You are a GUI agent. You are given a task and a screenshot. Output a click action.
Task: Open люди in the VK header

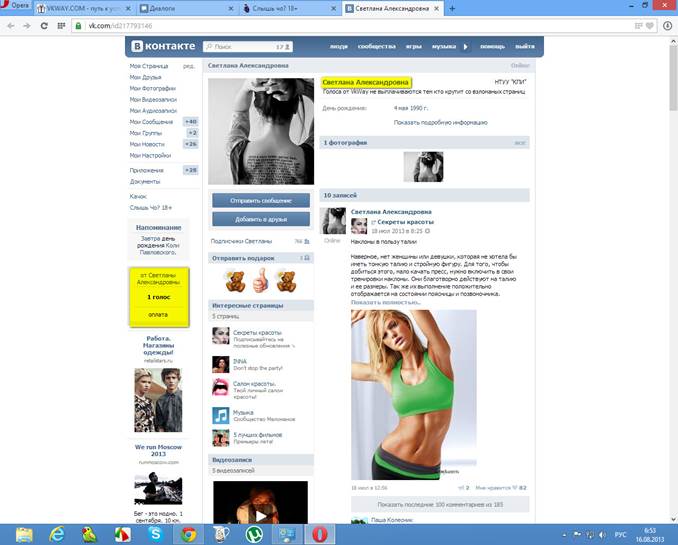click(339, 46)
